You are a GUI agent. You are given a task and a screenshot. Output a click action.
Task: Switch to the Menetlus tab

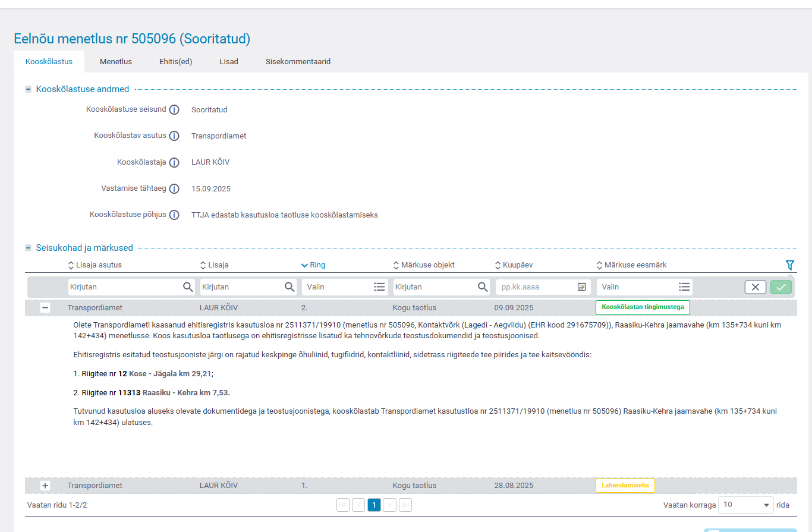click(x=116, y=62)
